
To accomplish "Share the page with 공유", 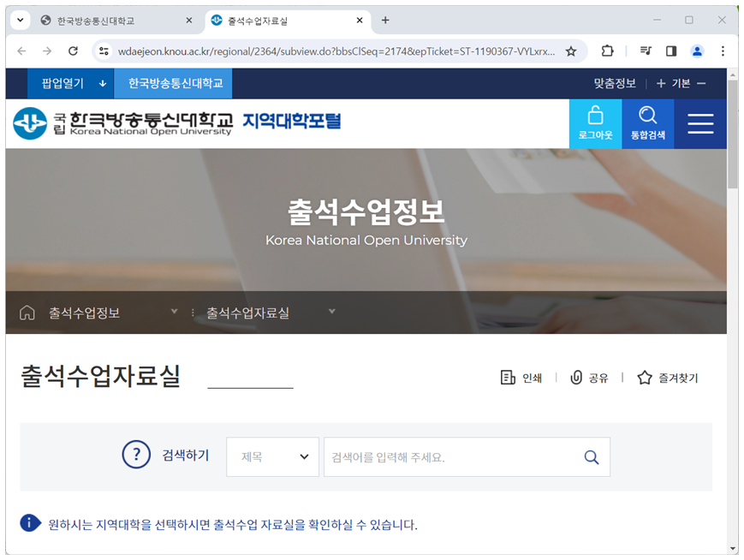I will click(x=589, y=378).
